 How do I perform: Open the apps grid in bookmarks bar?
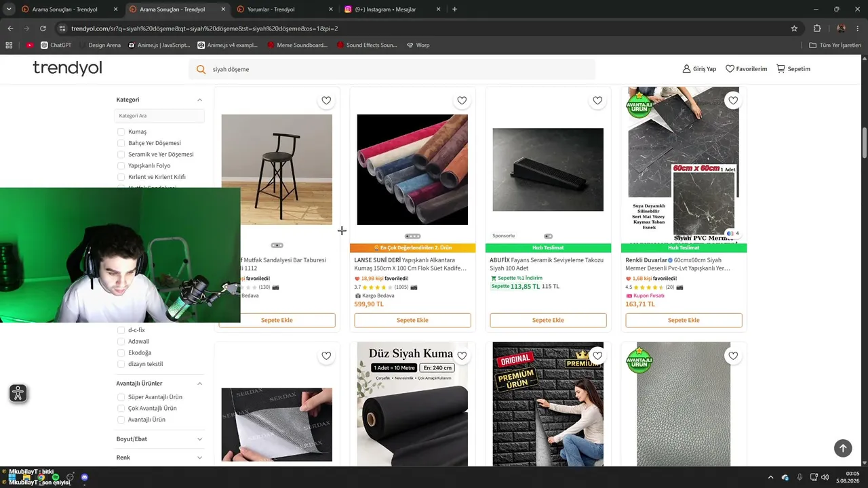[x=9, y=45]
